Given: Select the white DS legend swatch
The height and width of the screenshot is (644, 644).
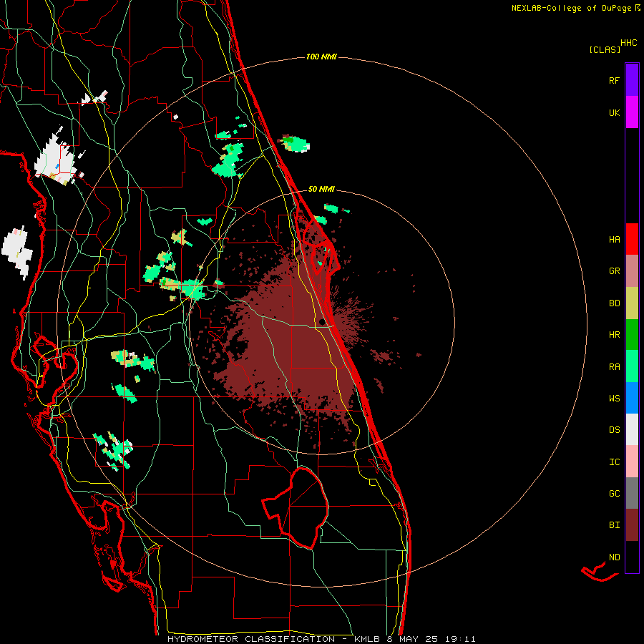Looking at the screenshot, I should tap(632, 429).
